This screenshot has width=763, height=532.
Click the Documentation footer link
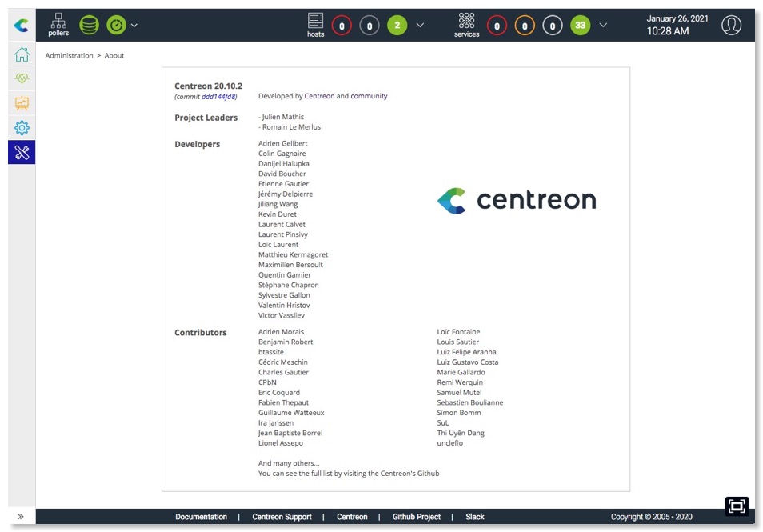(x=201, y=517)
